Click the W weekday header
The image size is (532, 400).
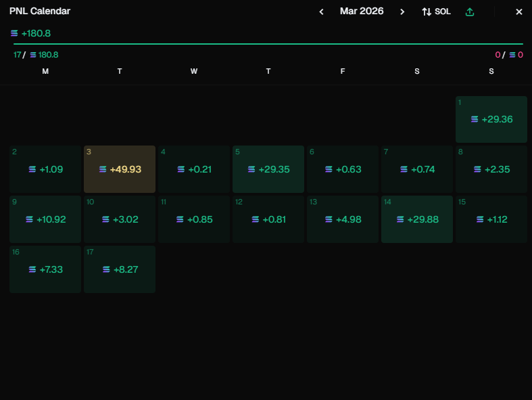coord(194,71)
